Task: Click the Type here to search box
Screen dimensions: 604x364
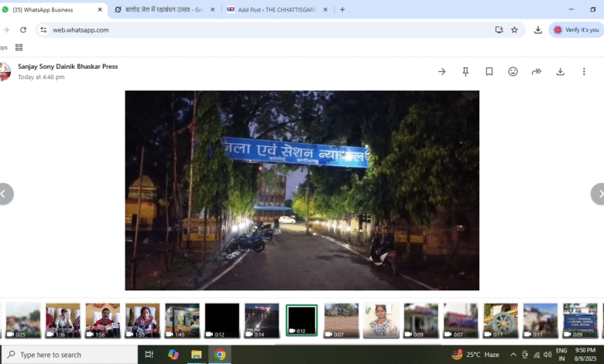Action: point(70,355)
